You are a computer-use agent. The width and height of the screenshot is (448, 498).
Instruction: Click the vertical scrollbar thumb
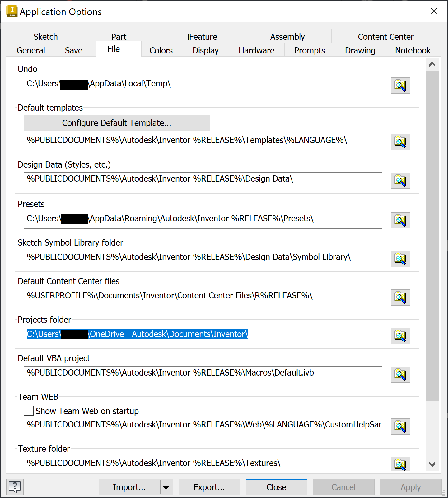click(x=432, y=236)
